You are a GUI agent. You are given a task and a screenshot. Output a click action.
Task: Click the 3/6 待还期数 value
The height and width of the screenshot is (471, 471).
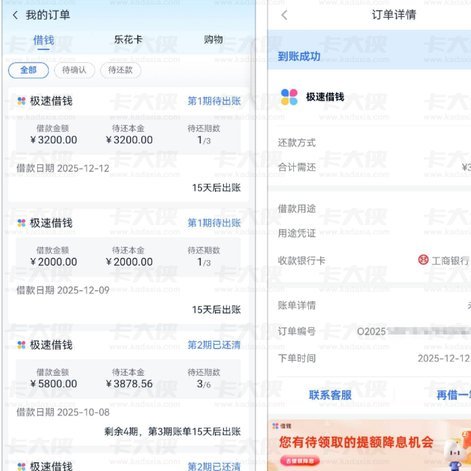pos(204,384)
